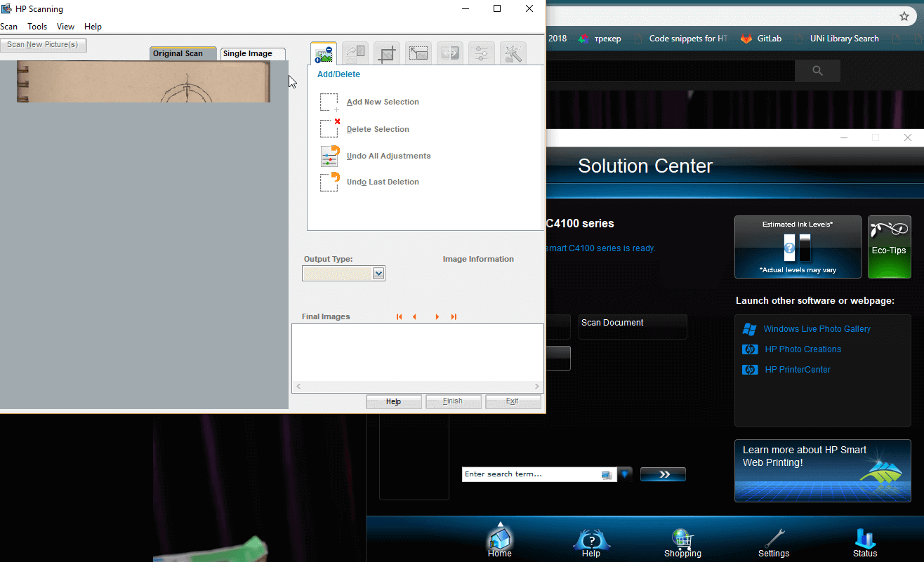Click the Delete Selection icon with red X
Screen dimensions: 924x562
pos(329,128)
